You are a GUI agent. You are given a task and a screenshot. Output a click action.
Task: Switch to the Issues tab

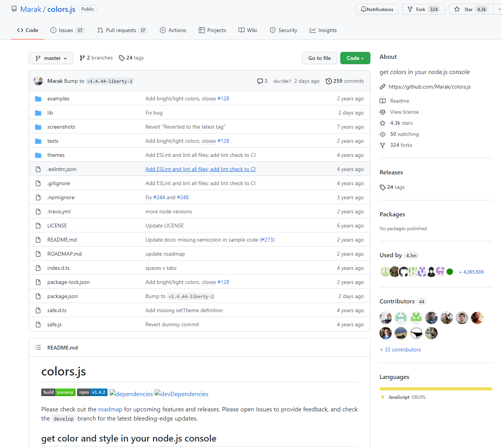click(66, 30)
